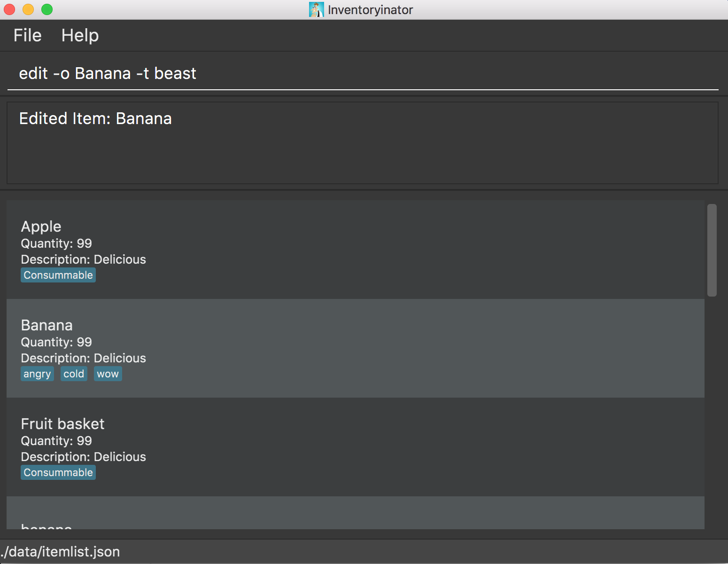Image resolution: width=728 pixels, height=564 pixels.
Task: Close the Inventoryinator window
Action: tap(9, 9)
